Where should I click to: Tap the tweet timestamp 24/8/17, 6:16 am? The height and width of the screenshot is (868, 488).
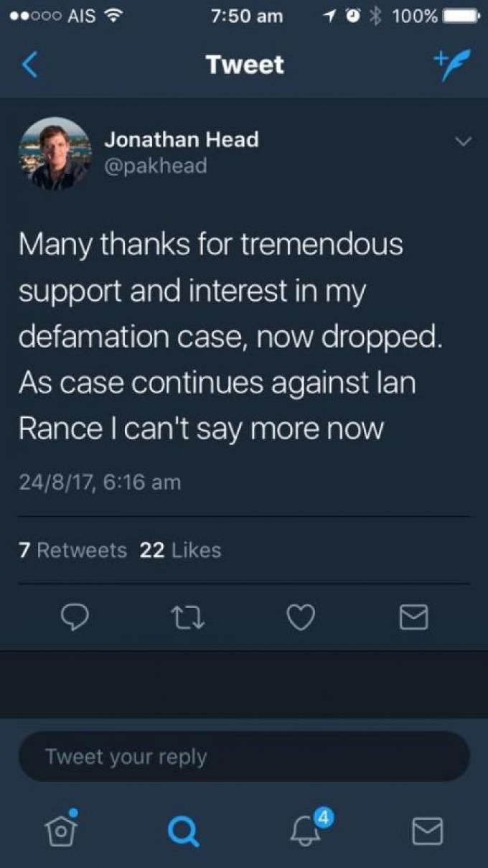(x=100, y=482)
